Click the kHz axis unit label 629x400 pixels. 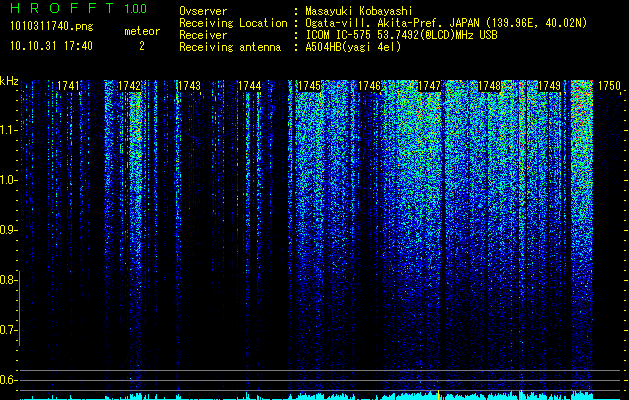[9, 81]
